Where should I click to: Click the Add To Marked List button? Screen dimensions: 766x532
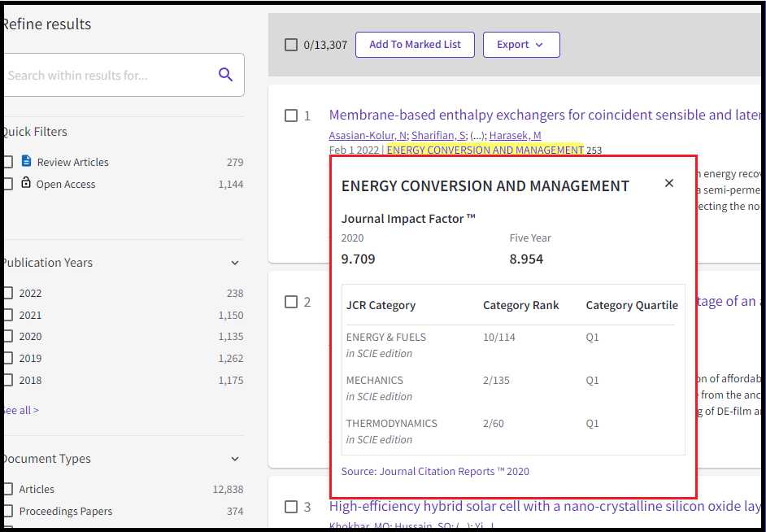[415, 45]
